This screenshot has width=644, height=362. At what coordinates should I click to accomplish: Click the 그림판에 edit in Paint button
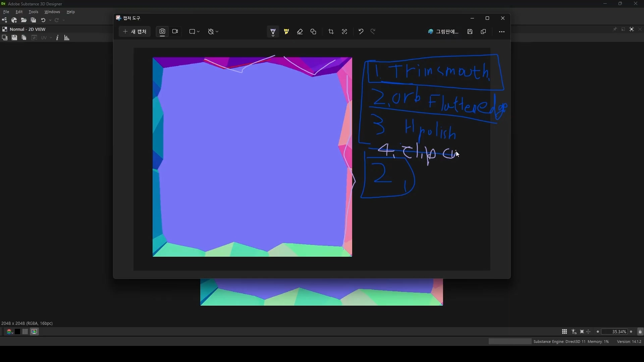coord(443,32)
